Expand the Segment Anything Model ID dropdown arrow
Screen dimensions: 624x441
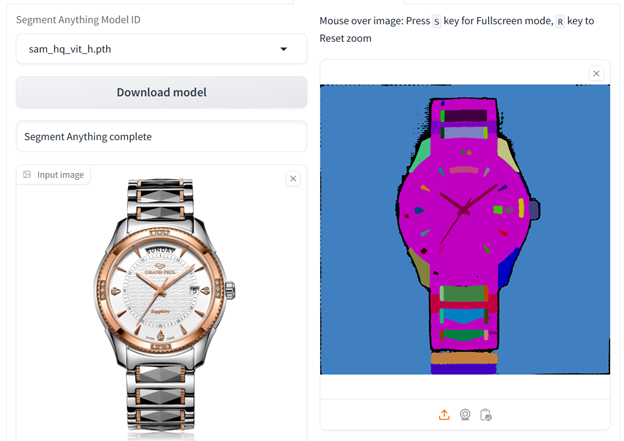pyautogui.click(x=283, y=49)
